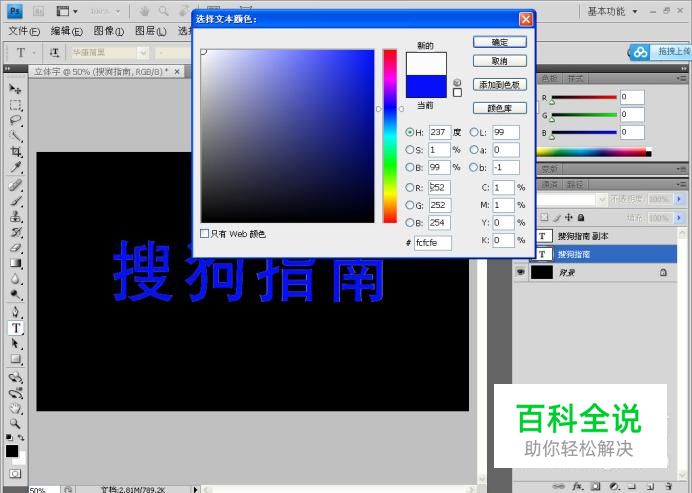
Task: Select the Brush tool
Action: [15, 201]
